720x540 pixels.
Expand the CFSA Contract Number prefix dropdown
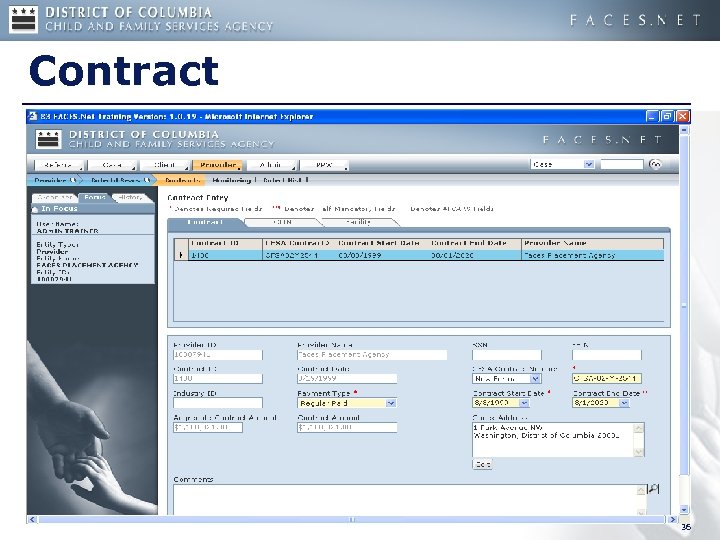(x=535, y=379)
